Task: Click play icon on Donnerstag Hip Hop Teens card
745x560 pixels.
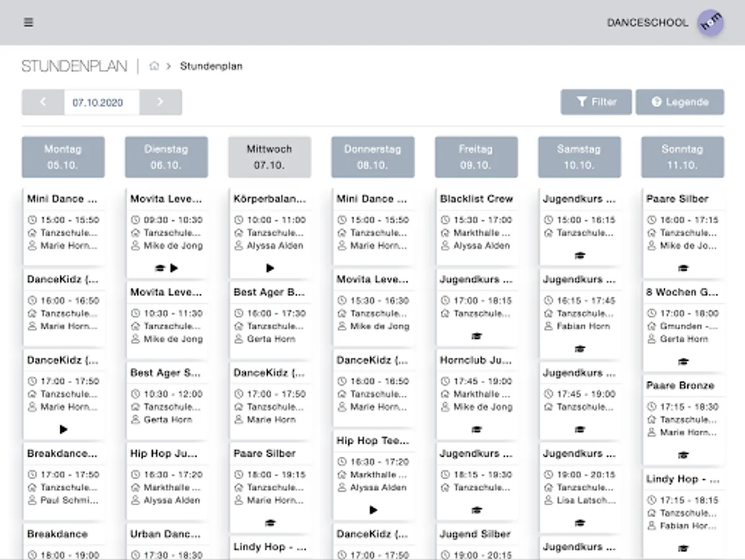Action: tap(373, 510)
